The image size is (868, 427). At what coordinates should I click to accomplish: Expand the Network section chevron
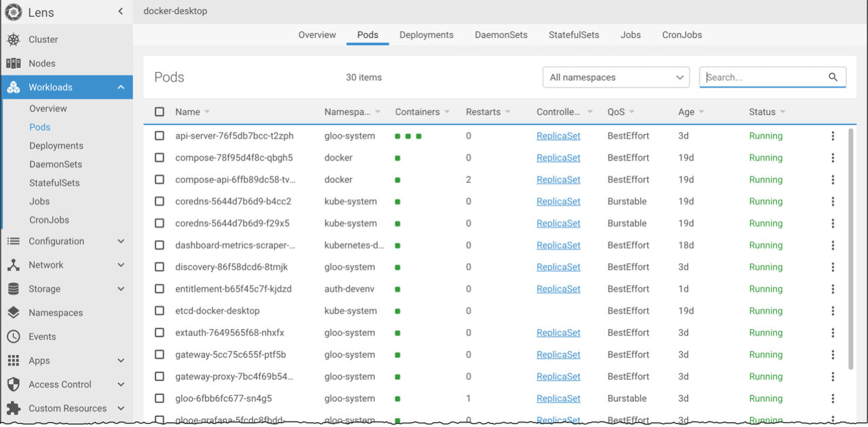coord(121,265)
